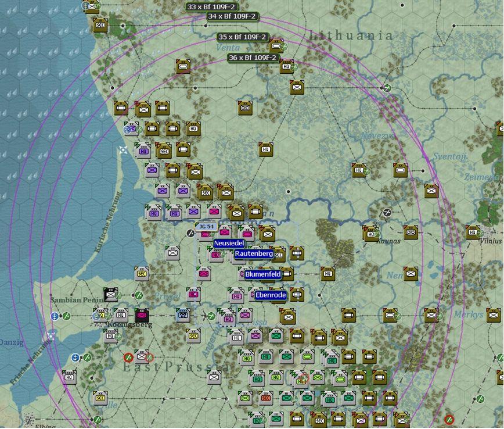504x429 pixels.
Task: Select the yellow SEC counter north of Sambian Peninsula
Action: point(142,274)
